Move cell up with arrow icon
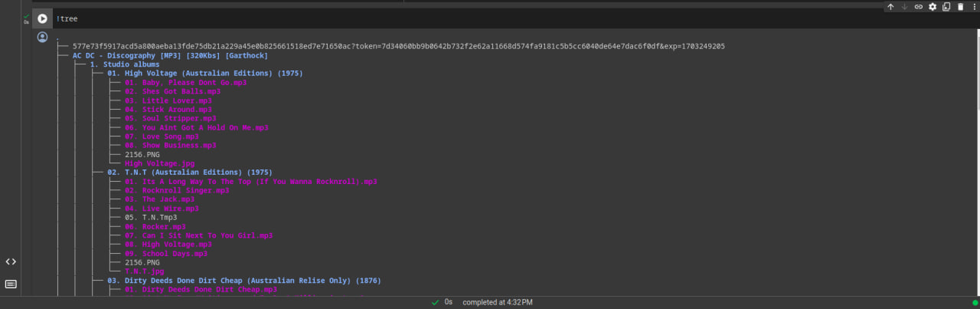This screenshot has height=309, width=980. click(890, 7)
